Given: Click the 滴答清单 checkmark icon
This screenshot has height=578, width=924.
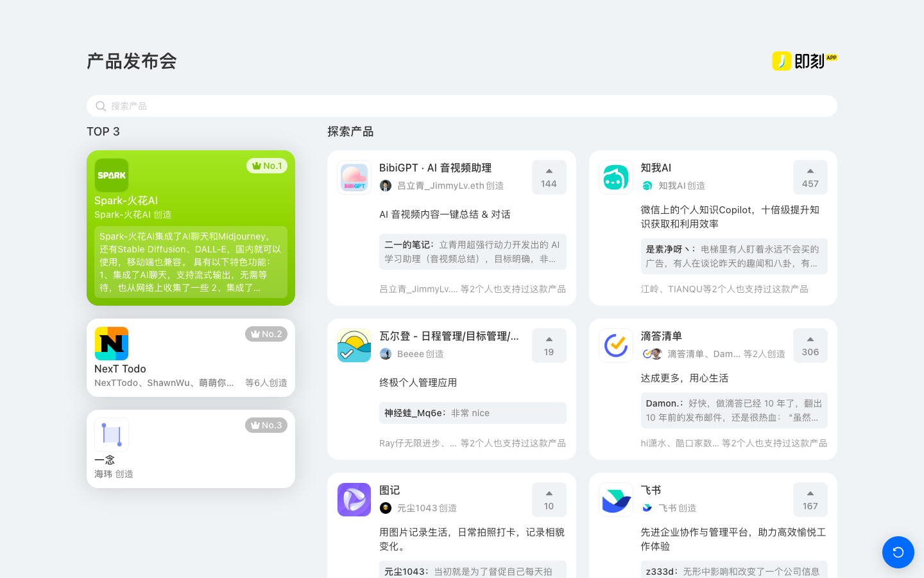Looking at the screenshot, I should point(615,345).
